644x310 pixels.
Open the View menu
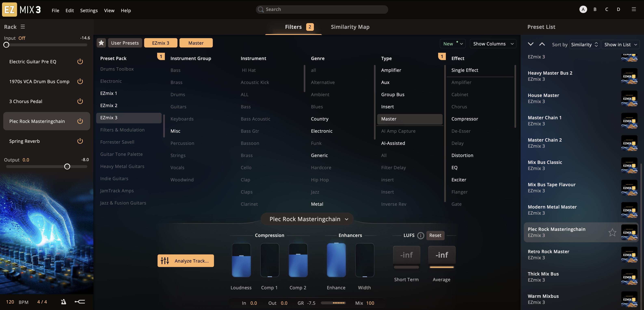pyautogui.click(x=109, y=11)
